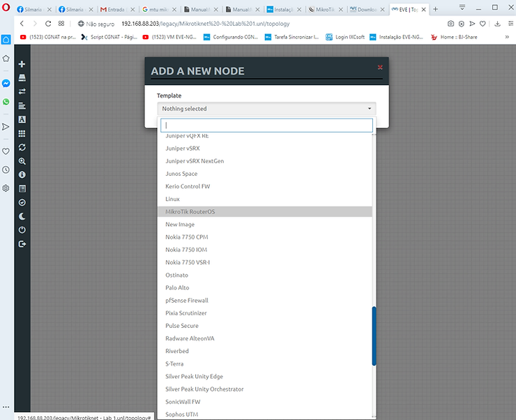Choose Pixia Scrutinizer template
This screenshot has width=516, height=420.
[x=265, y=313]
